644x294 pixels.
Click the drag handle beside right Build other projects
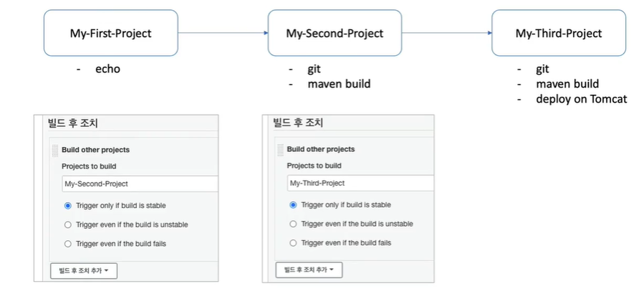point(281,150)
